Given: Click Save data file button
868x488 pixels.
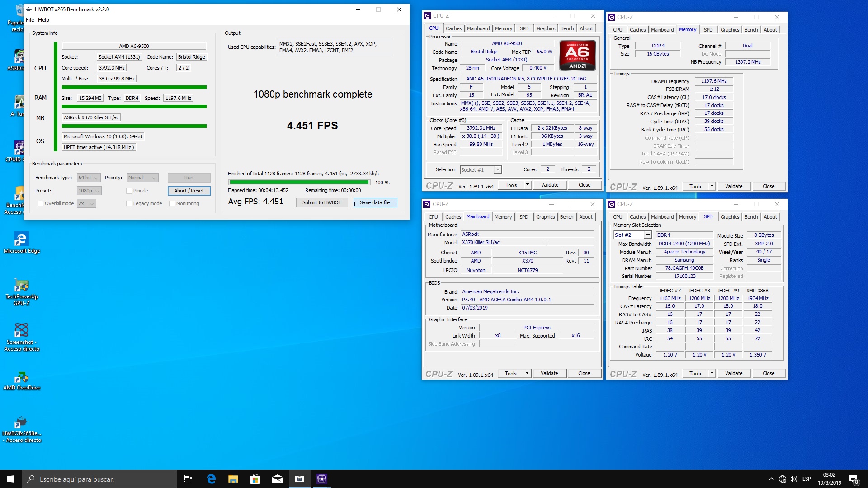Looking at the screenshot, I should [375, 202].
